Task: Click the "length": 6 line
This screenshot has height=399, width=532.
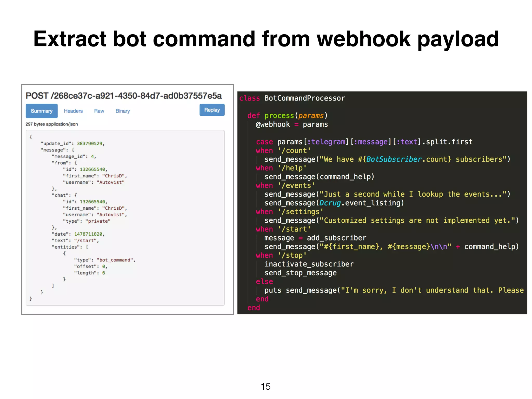Action: 90,273
